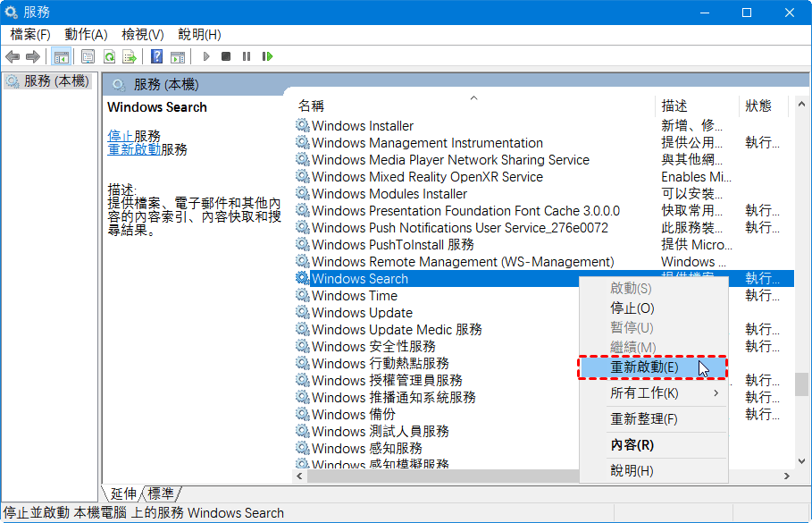Screen dimensions: 812x523
Task: Click the gear icon beside Windows 備份
Action: tap(303, 414)
